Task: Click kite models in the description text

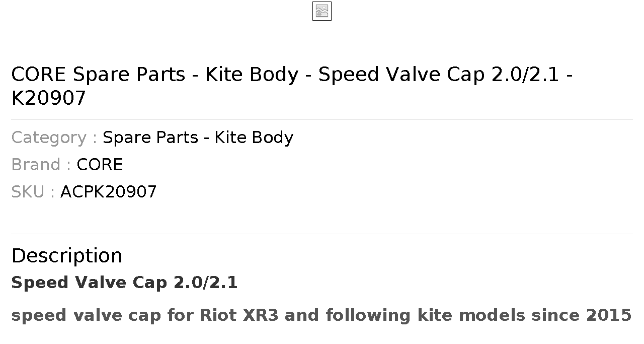Action: 486,315
